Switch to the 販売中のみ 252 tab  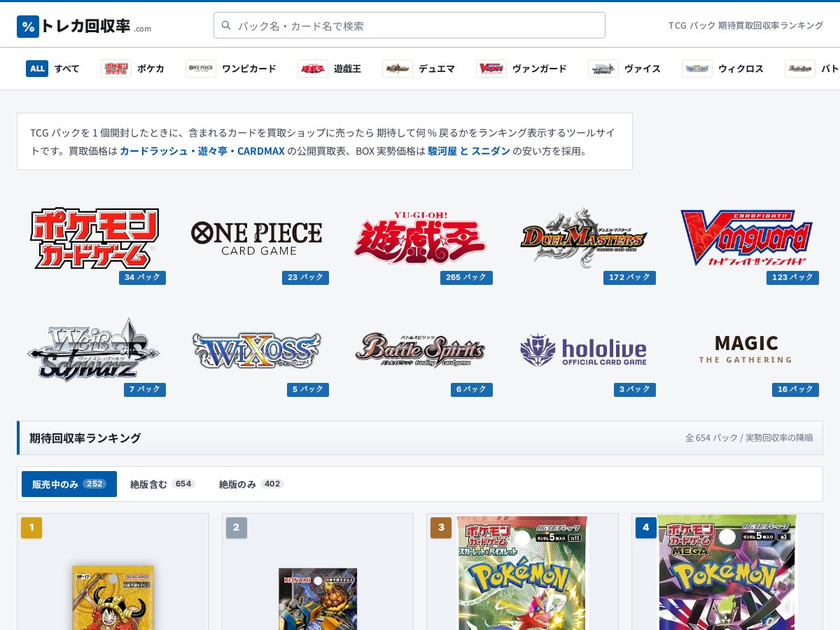69,484
